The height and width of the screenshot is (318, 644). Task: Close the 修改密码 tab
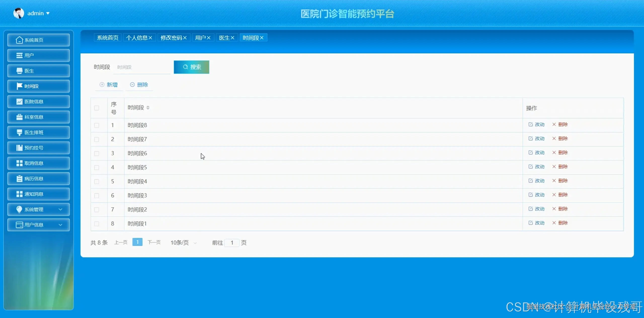click(x=185, y=37)
